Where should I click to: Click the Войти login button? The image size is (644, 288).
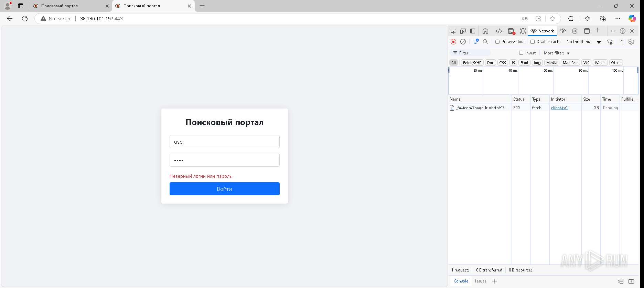224,189
